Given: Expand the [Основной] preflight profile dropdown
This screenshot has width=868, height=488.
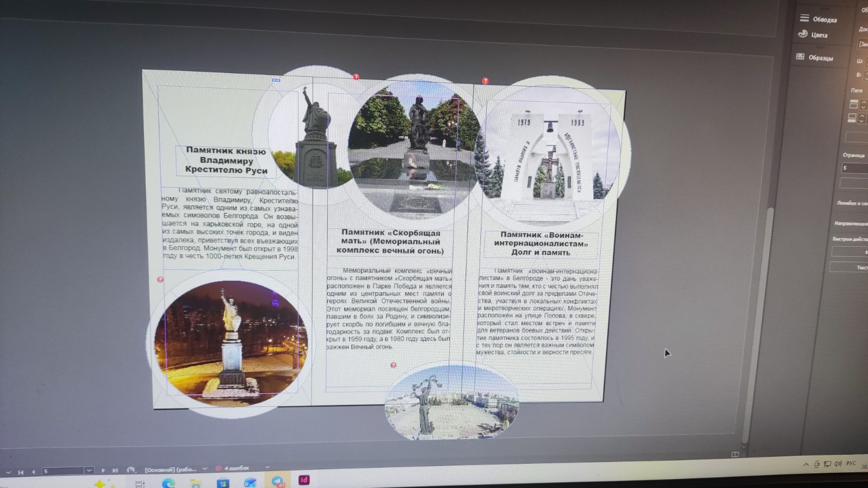Looking at the screenshot, I should pyautogui.click(x=205, y=469).
